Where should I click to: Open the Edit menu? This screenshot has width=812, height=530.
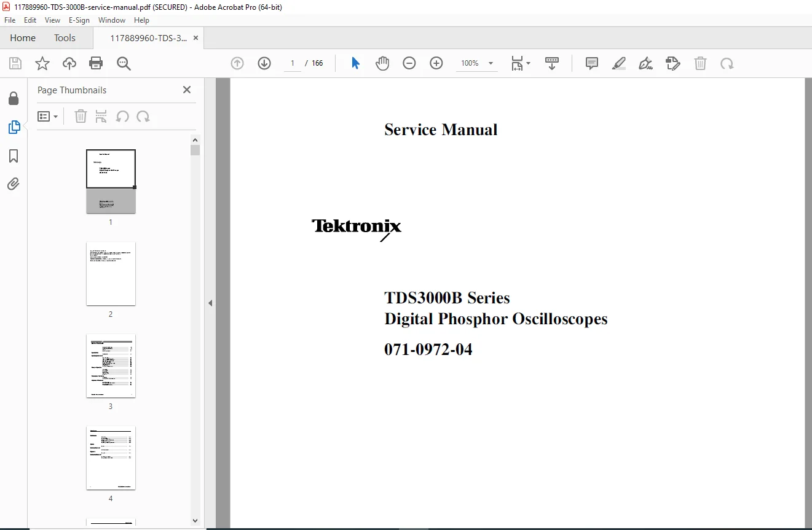[x=30, y=20]
